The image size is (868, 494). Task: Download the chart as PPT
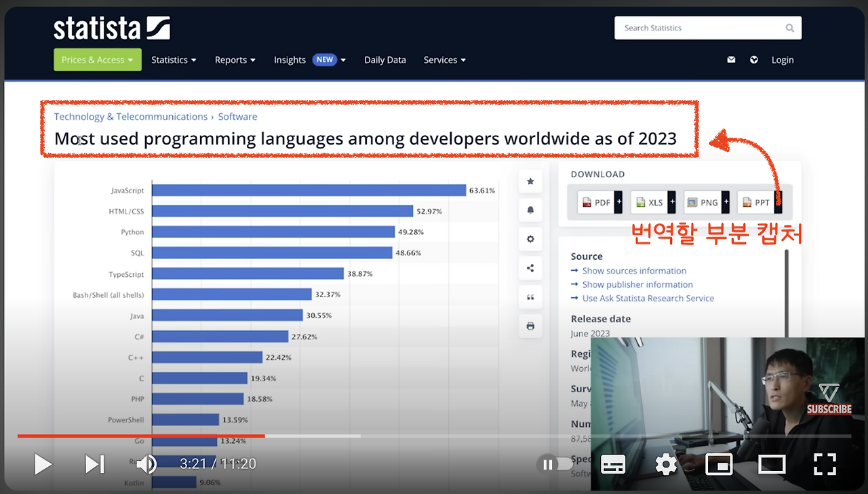coord(756,202)
